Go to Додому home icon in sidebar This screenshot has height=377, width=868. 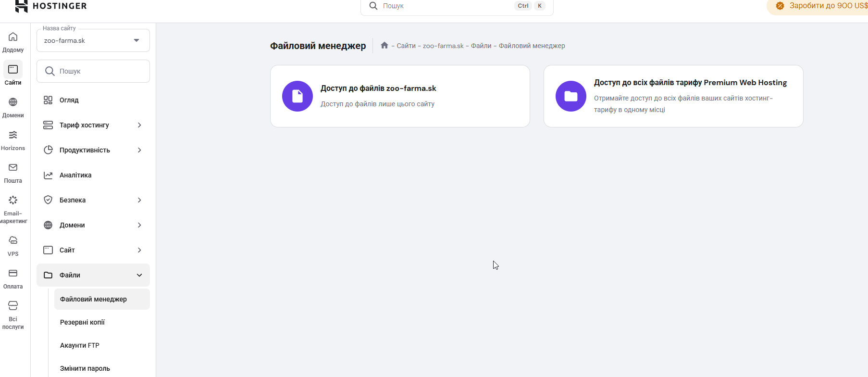pos(13,37)
